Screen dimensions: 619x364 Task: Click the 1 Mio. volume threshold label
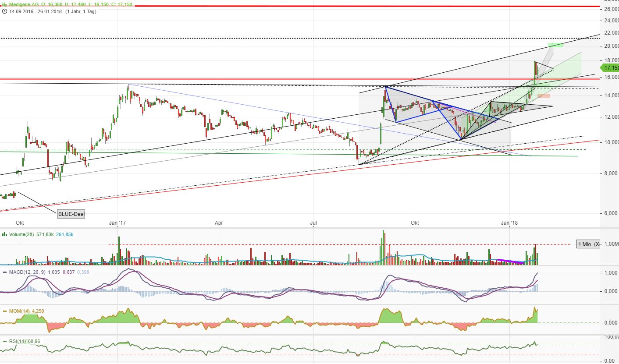[587, 244]
